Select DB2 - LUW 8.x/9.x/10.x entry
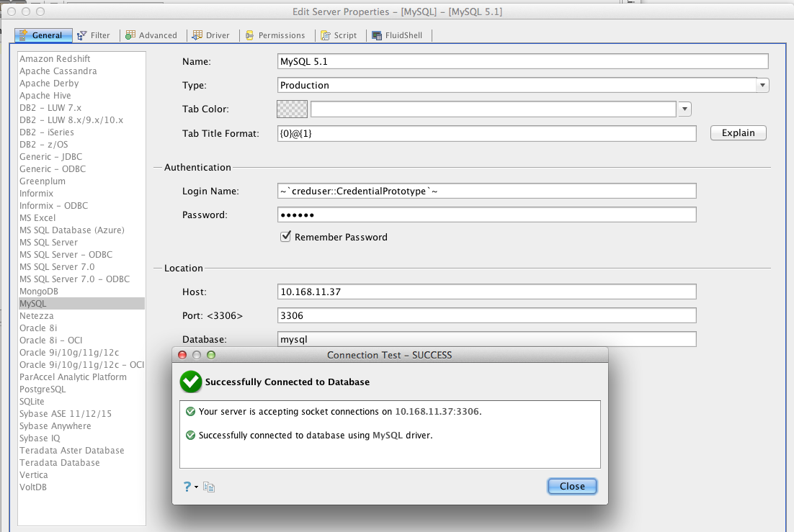This screenshot has width=794, height=532. coord(71,120)
